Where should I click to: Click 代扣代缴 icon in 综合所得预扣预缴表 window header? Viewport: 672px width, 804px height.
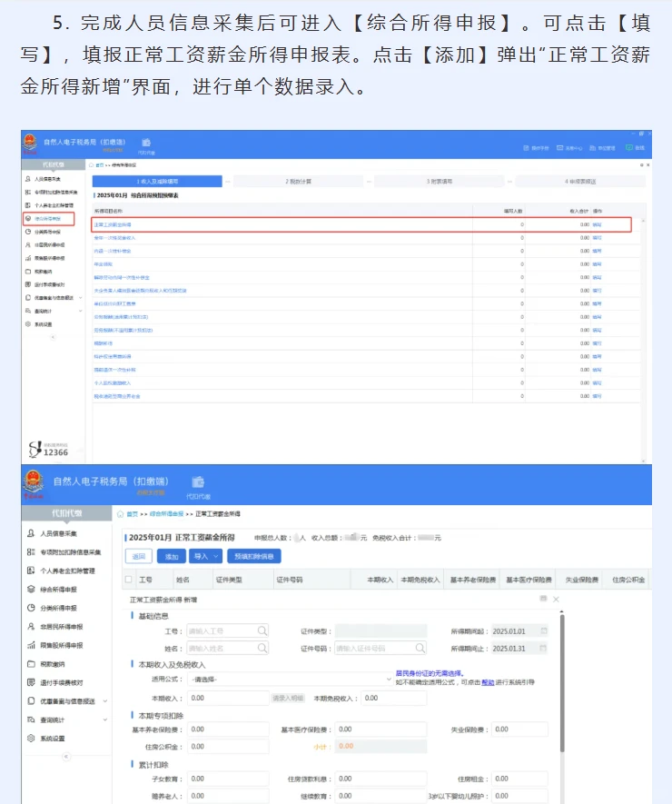pyautogui.click(x=146, y=143)
